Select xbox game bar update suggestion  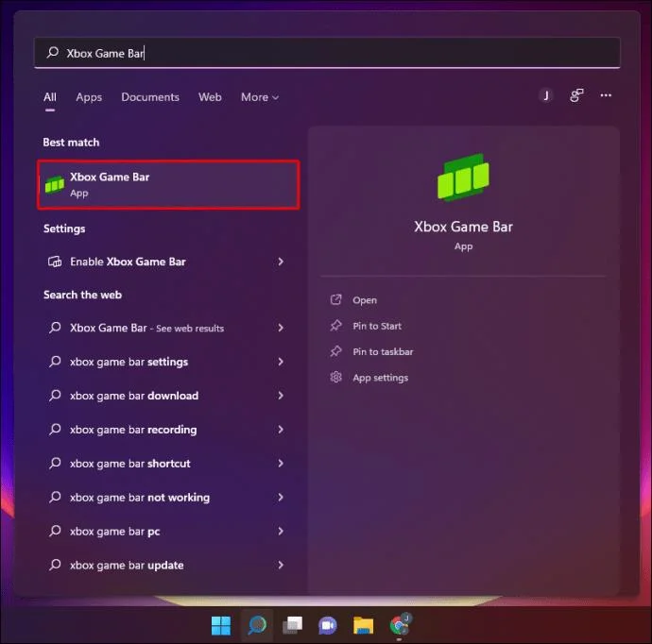[x=166, y=565]
